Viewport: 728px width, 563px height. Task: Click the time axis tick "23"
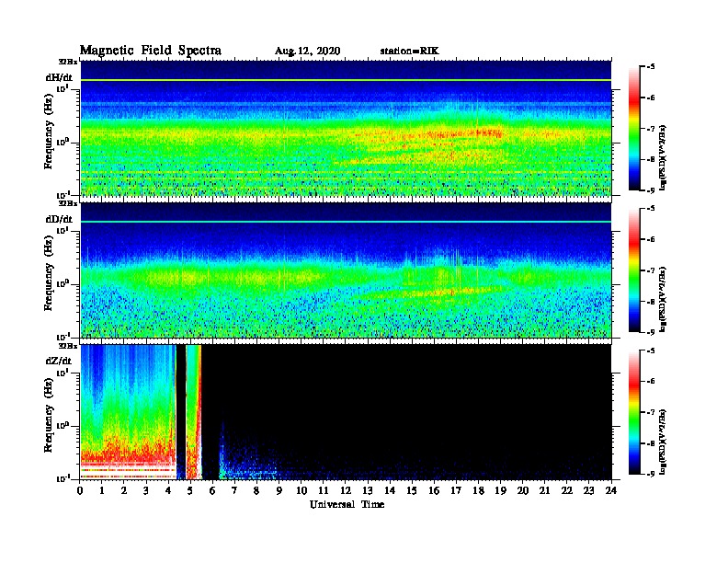point(589,491)
